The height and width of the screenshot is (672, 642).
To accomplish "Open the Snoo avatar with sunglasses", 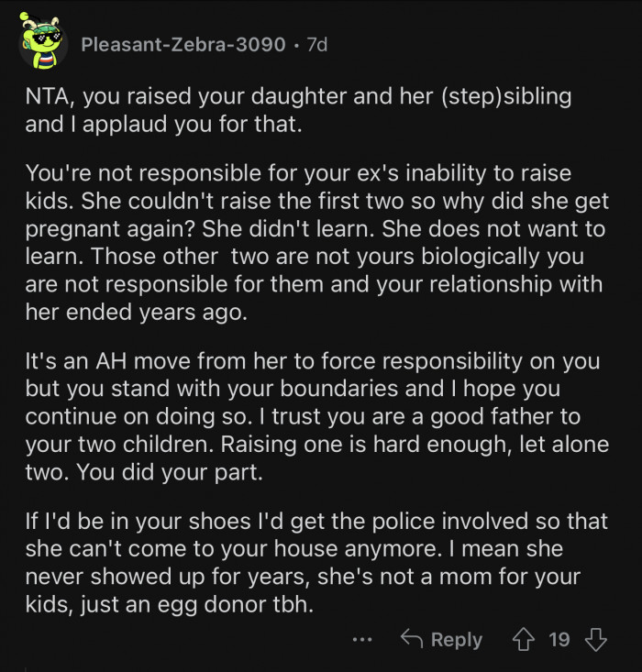I will coord(43,43).
